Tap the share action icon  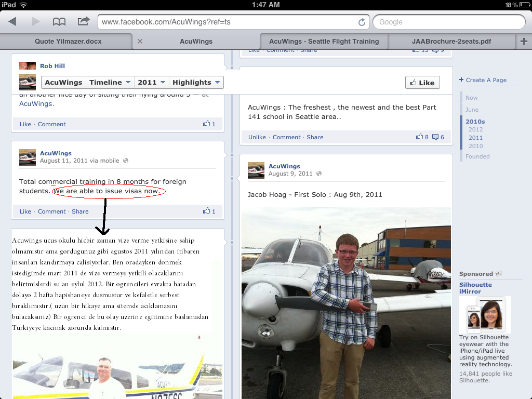click(84, 21)
